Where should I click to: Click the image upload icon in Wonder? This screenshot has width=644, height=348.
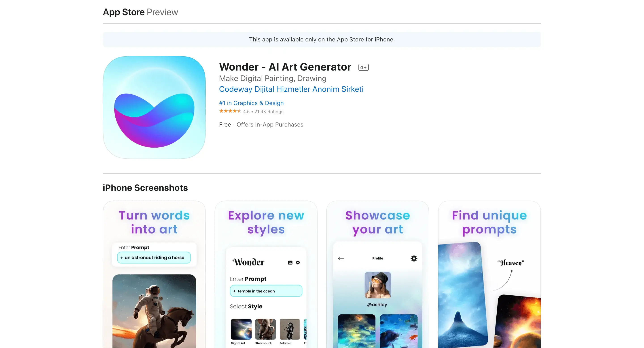(x=290, y=262)
